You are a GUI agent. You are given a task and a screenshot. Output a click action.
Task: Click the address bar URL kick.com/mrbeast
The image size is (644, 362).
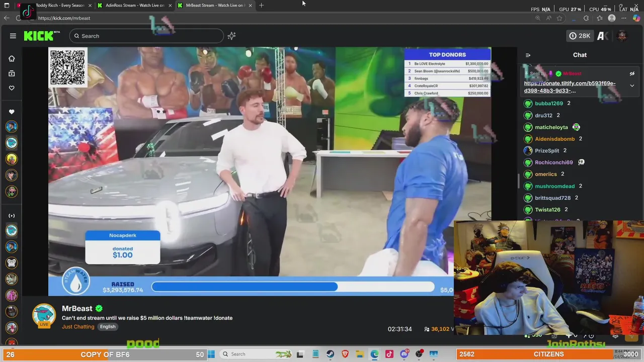64,18
